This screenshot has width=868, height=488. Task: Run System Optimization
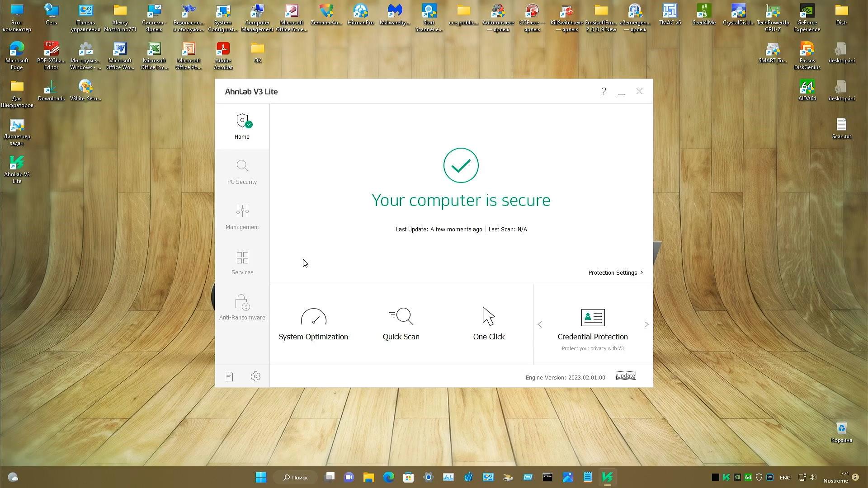pos(313,323)
